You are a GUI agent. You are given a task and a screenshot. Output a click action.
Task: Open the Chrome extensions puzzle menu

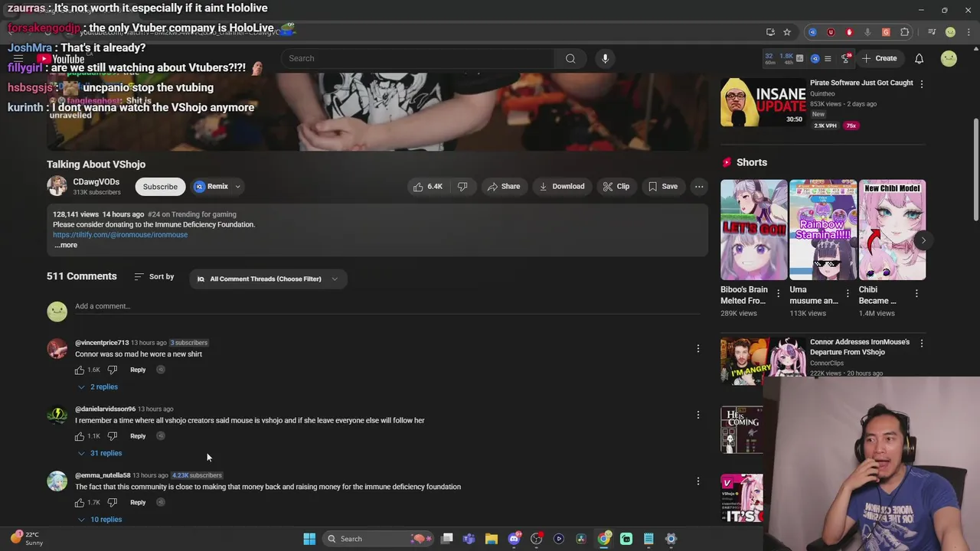[x=904, y=32]
